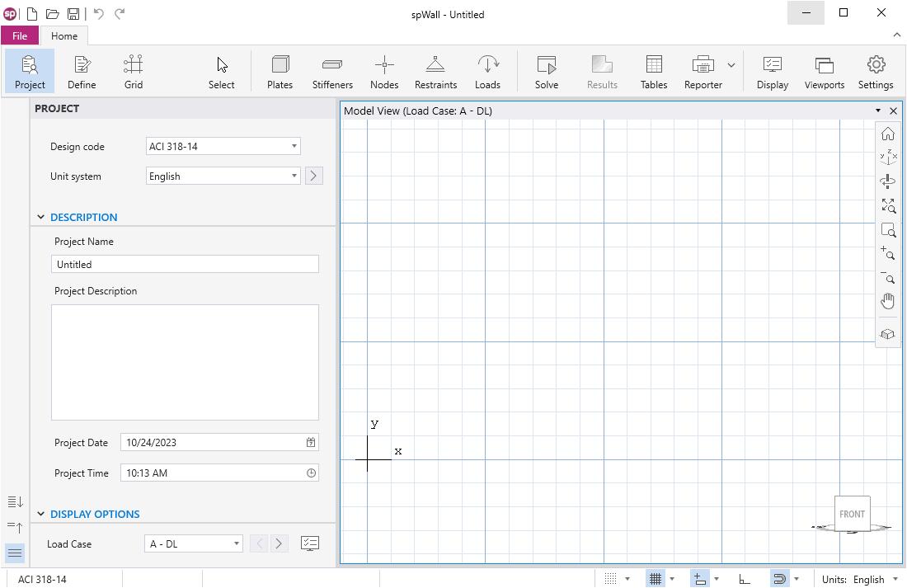
Task: Redo the last undone action
Action: point(120,13)
